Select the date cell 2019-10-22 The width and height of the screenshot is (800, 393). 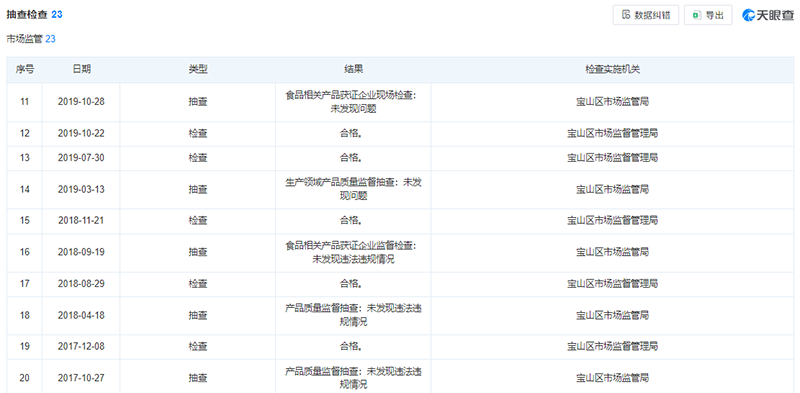pos(81,134)
